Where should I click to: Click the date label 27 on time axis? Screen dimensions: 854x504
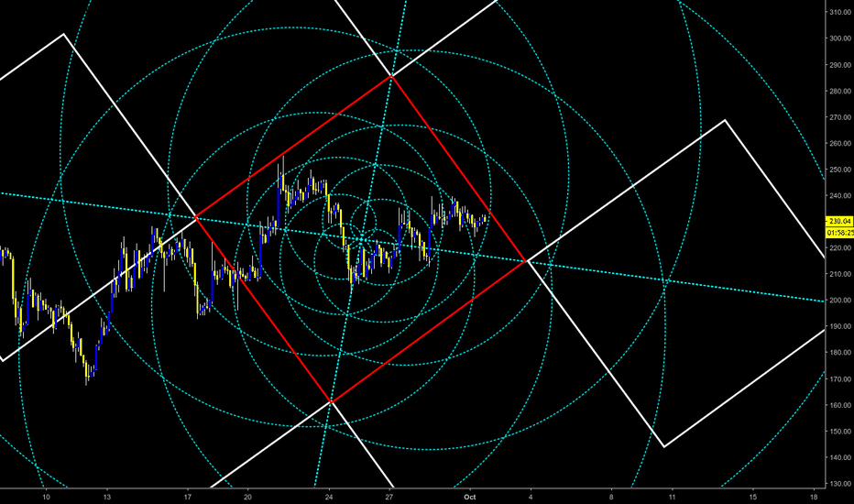coord(389,497)
